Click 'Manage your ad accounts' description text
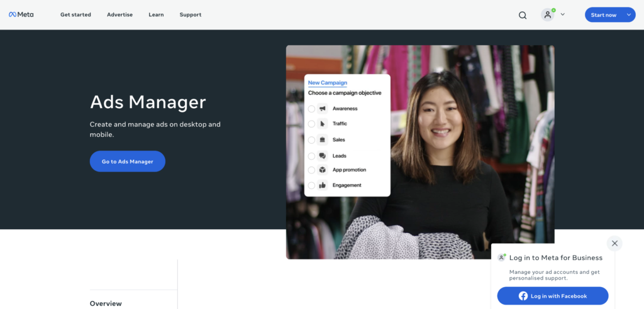The image size is (644, 309). [x=555, y=275]
